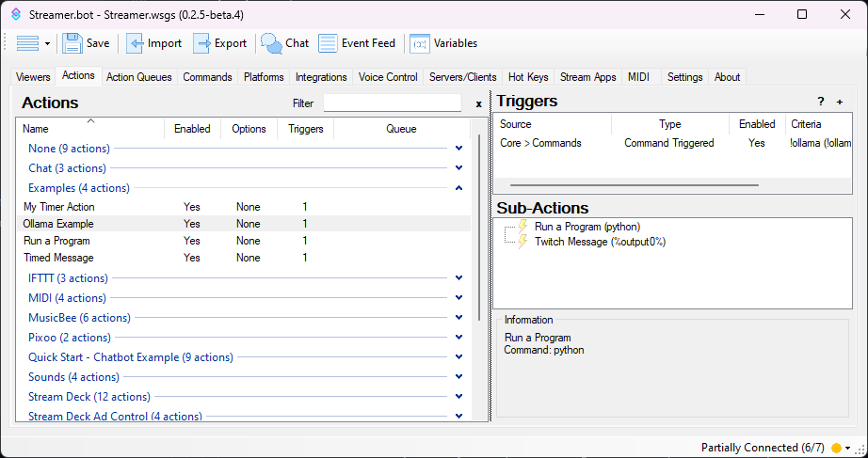Open the hamburger menu dropdown in toolbar
The height and width of the screenshot is (458, 868).
click(x=34, y=43)
